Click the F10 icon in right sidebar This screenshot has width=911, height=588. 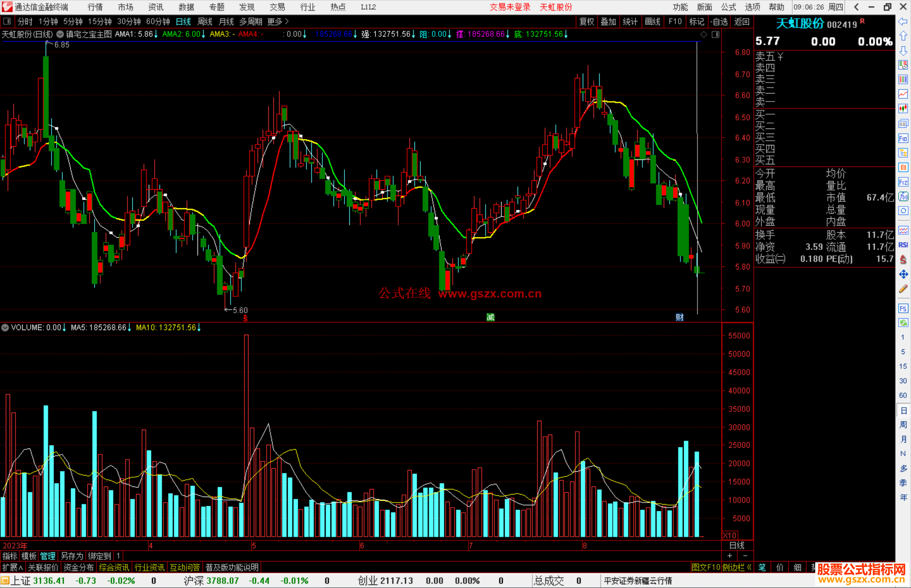903,138
